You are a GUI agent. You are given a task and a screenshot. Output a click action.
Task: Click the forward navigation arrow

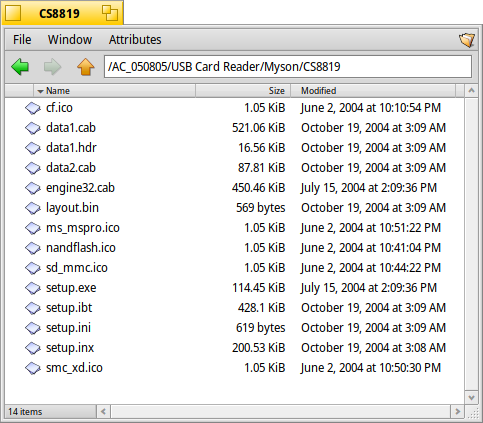(x=52, y=67)
